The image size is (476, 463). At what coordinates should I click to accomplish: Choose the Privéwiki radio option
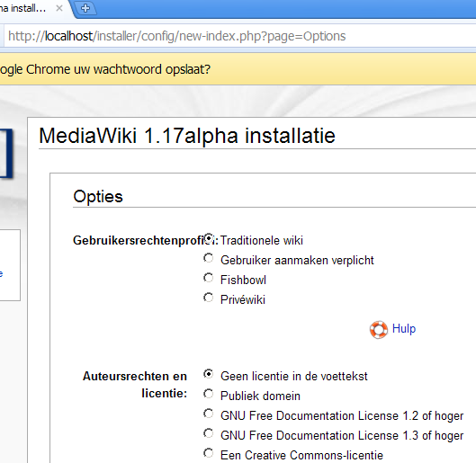click(x=208, y=298)
